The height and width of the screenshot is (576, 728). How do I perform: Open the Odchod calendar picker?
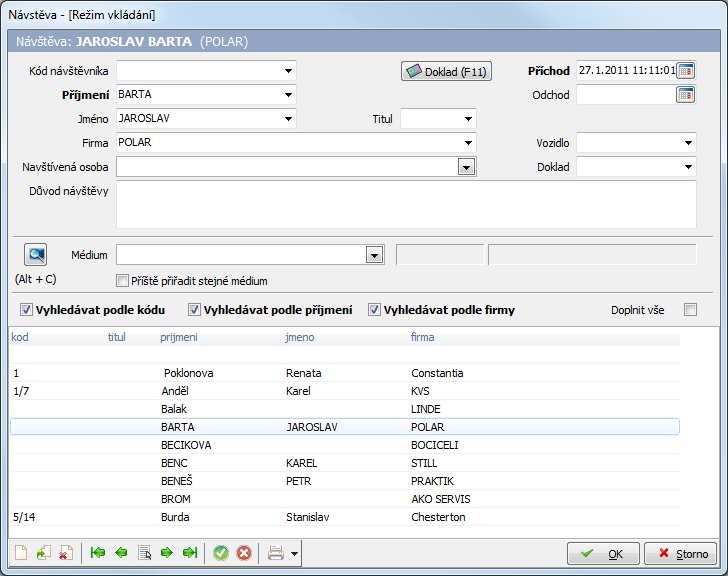click(x=686, y=95)
